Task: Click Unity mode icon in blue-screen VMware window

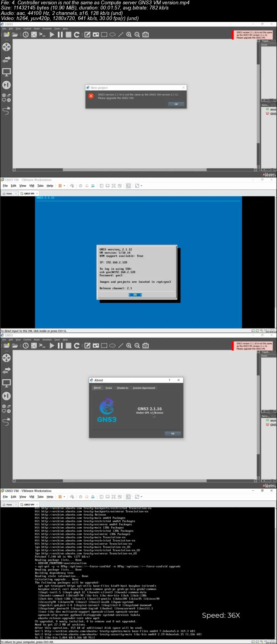Action: (x=120, y=186)
